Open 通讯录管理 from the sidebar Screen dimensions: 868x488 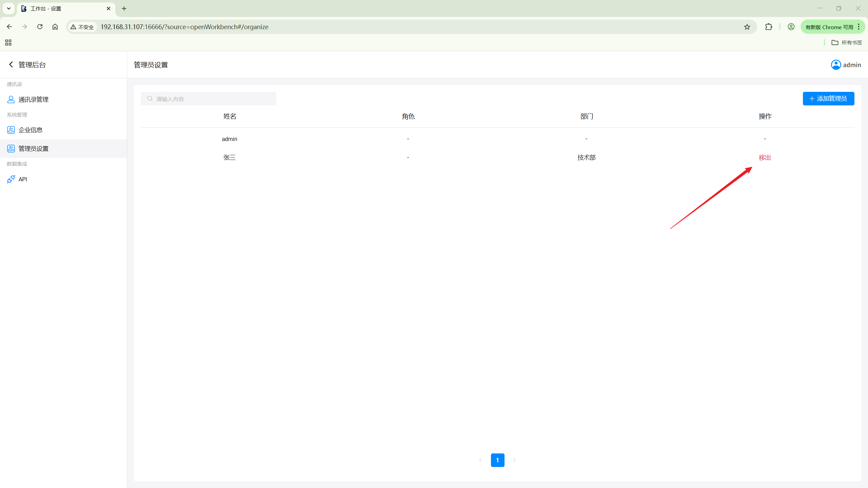coord(33,99)
